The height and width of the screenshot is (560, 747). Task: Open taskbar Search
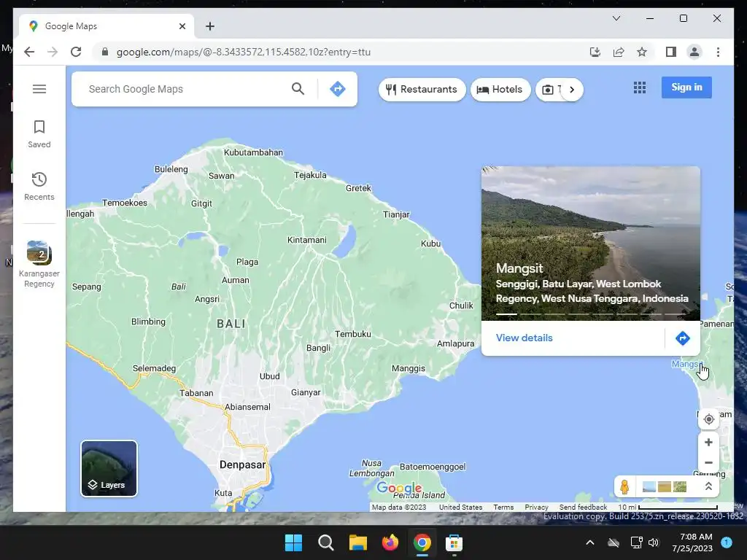click(x=326, y=542)
